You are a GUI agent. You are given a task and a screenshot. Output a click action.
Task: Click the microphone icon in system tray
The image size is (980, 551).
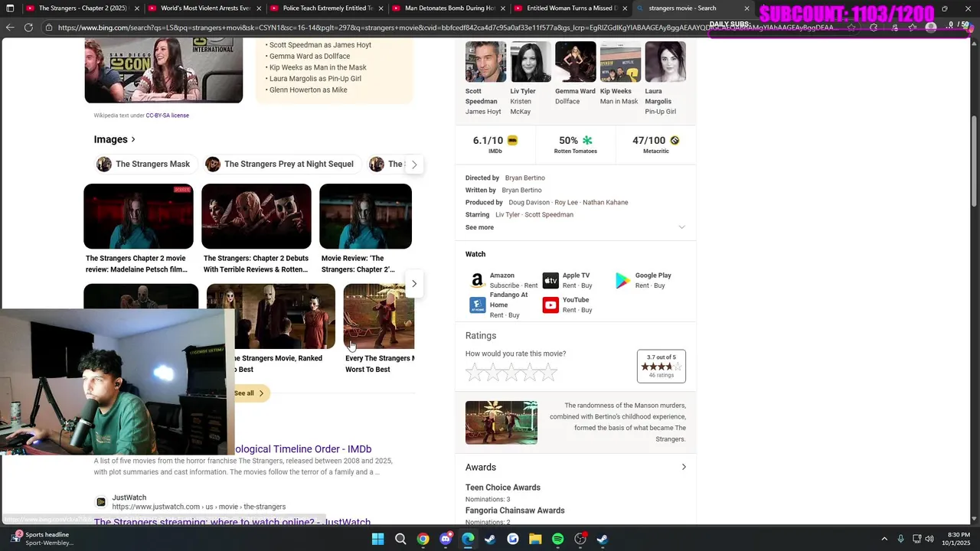click(x=900, y=539)
